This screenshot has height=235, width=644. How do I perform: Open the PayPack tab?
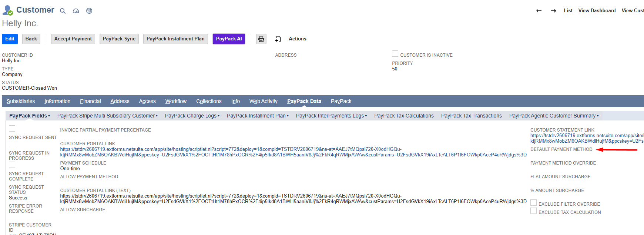341,101
